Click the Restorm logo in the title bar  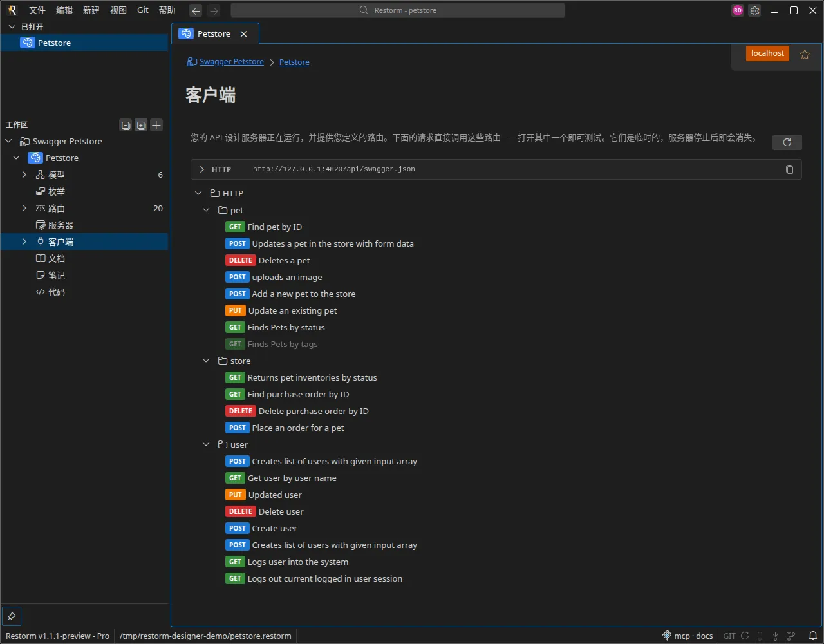point(12,10)
